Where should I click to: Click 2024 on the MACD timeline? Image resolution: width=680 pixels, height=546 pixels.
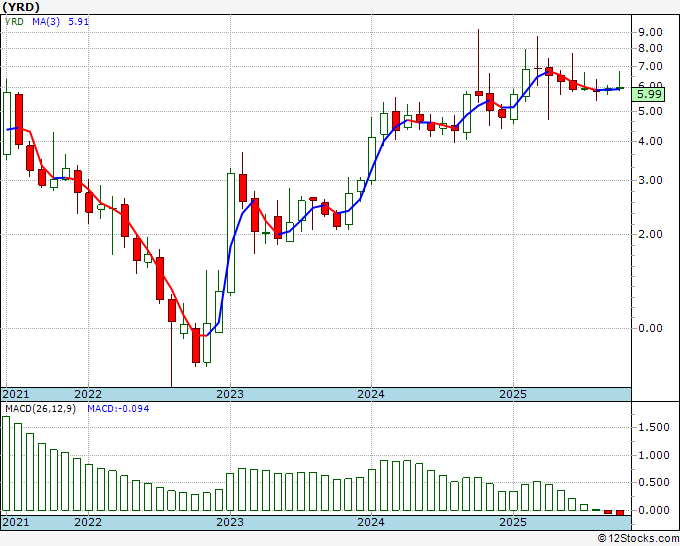coord(371,522)
